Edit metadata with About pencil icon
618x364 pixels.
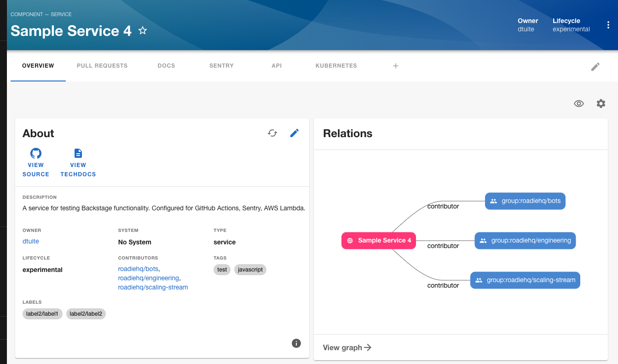pos(295,133)
